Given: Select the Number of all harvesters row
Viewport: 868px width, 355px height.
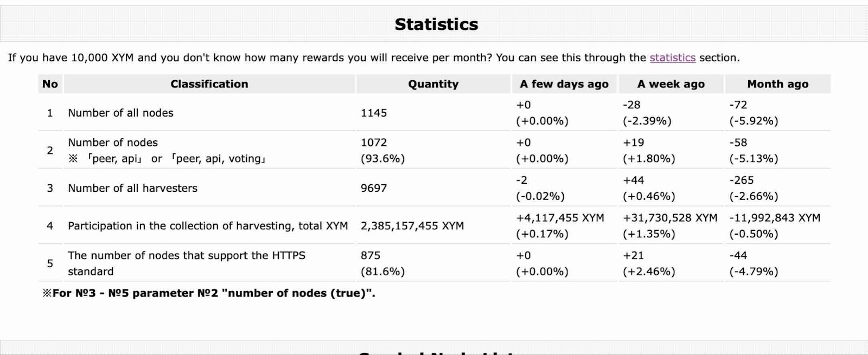Looking at the screenshot, I should coord(434,188).
